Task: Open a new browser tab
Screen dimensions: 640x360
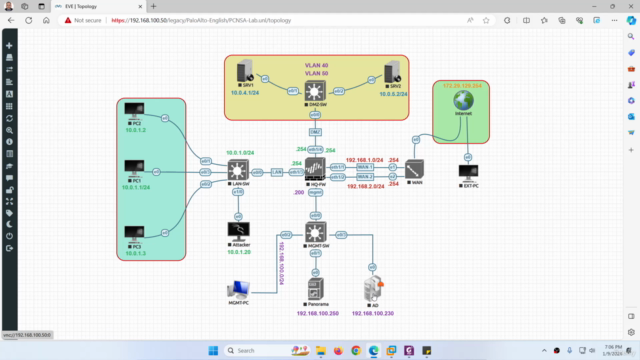Action: (x=153, y=7)
